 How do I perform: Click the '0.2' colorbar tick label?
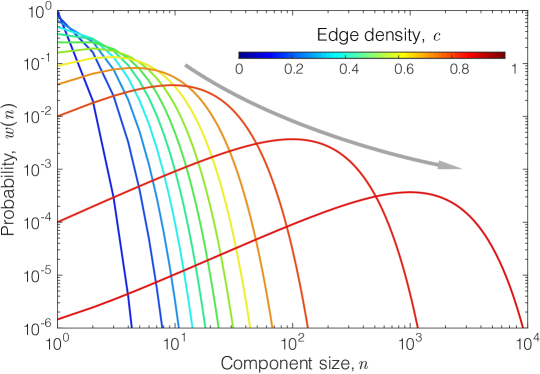[x=294, y=69]
